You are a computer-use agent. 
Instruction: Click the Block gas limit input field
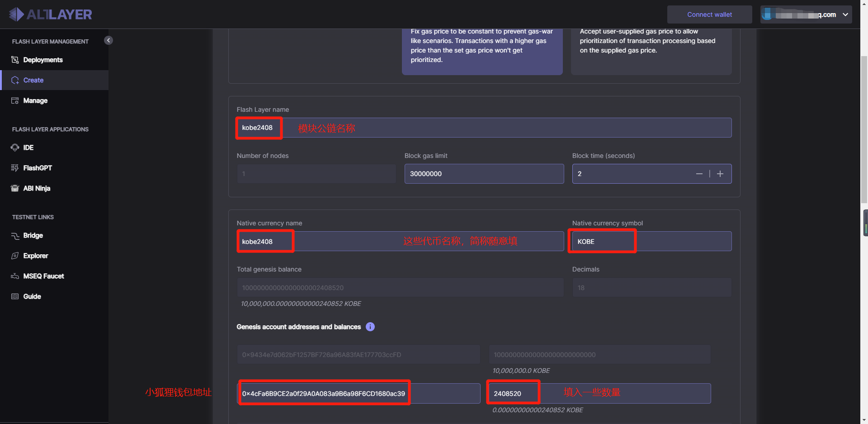(x=484, y=174)
